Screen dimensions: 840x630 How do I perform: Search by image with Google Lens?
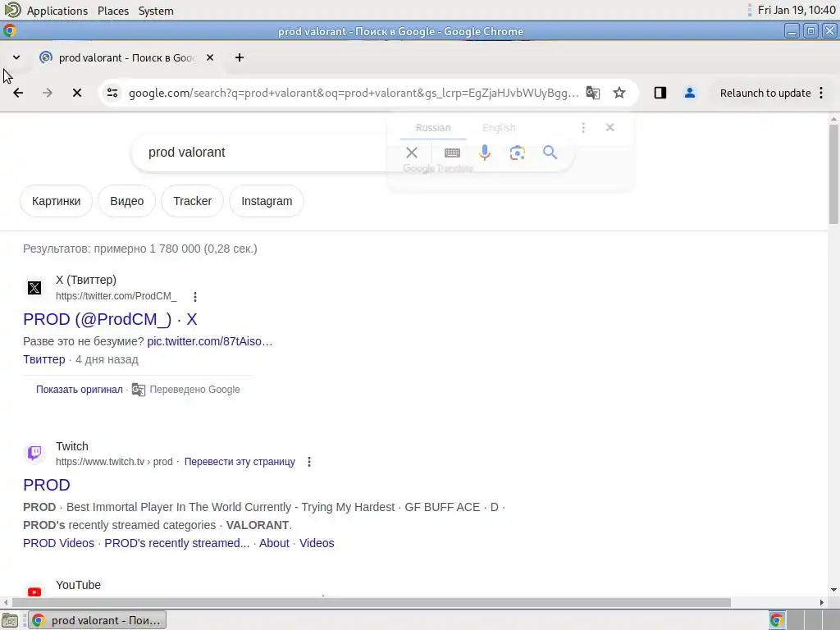click(517, 153)
